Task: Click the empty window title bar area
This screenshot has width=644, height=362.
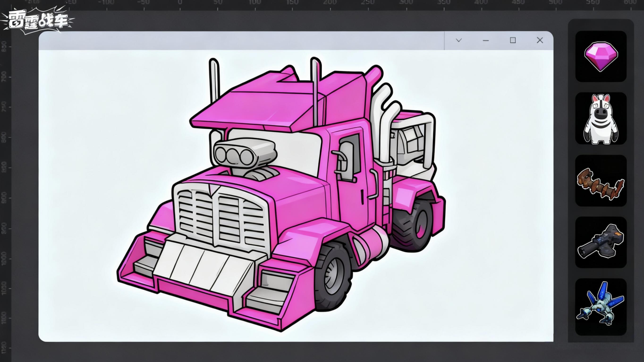Action: (240, 40)
